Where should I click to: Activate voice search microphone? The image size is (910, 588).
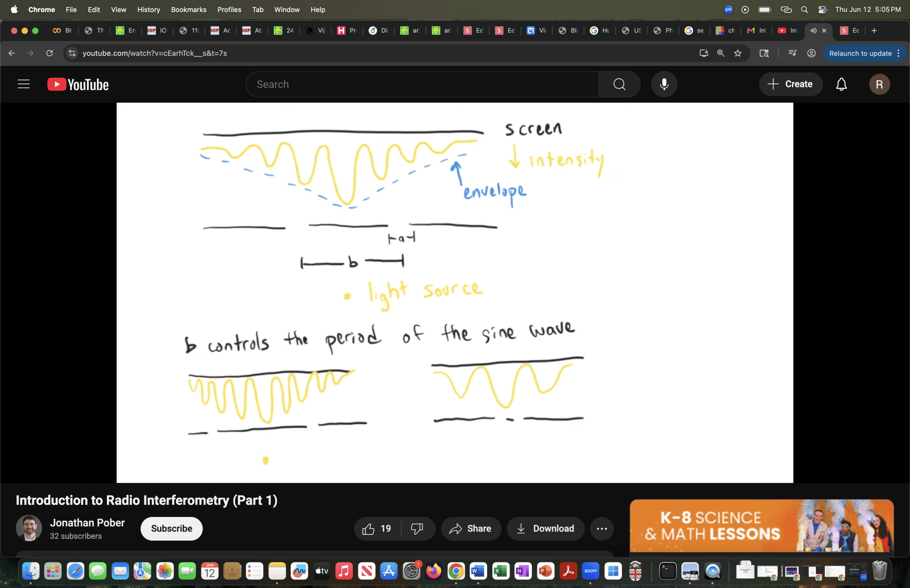[x=664, y=84]
